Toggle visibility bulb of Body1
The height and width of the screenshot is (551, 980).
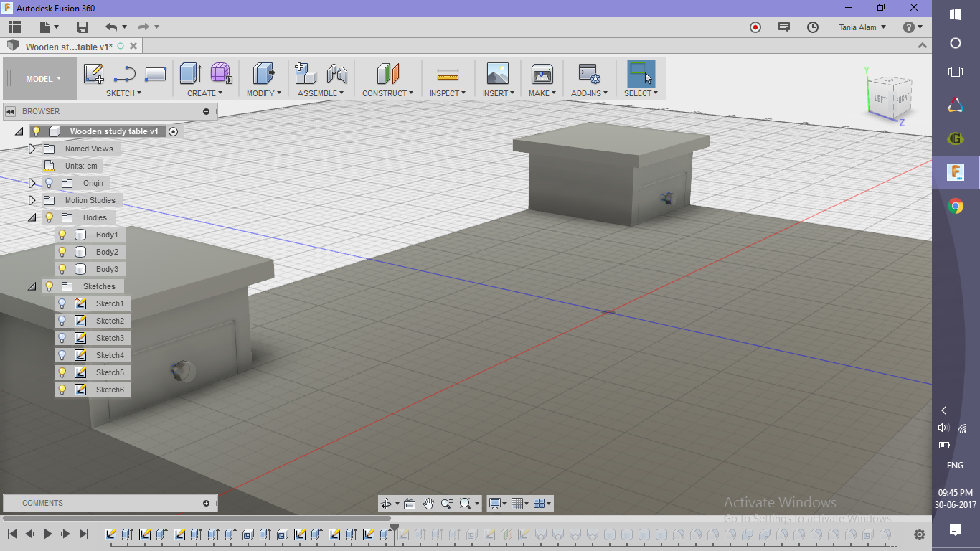point(62,235)
